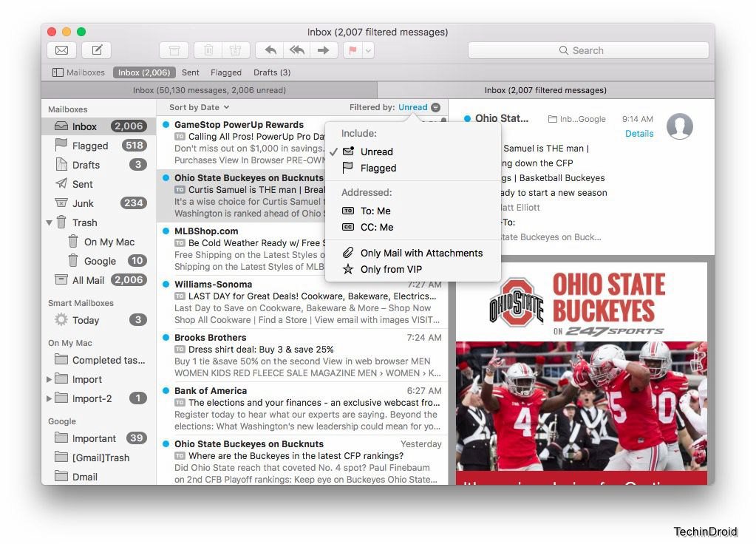Select the Inbox mailbox in sidebar
756x544 pixels.
click(99, 126)
